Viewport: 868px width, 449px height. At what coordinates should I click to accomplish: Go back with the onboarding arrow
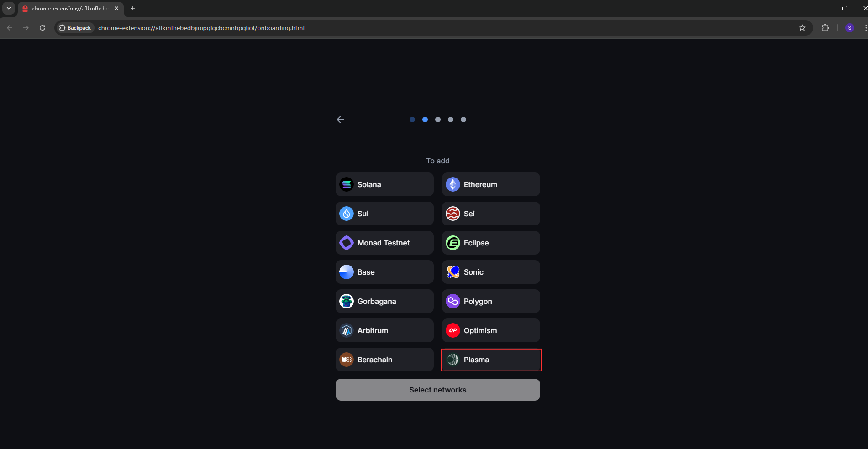tap(340, 120)
